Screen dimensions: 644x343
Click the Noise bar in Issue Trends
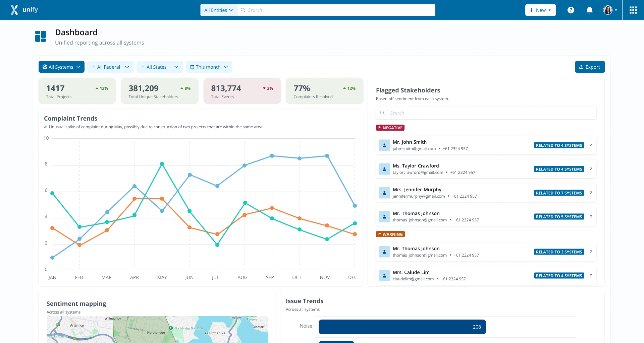click(402, 327)
